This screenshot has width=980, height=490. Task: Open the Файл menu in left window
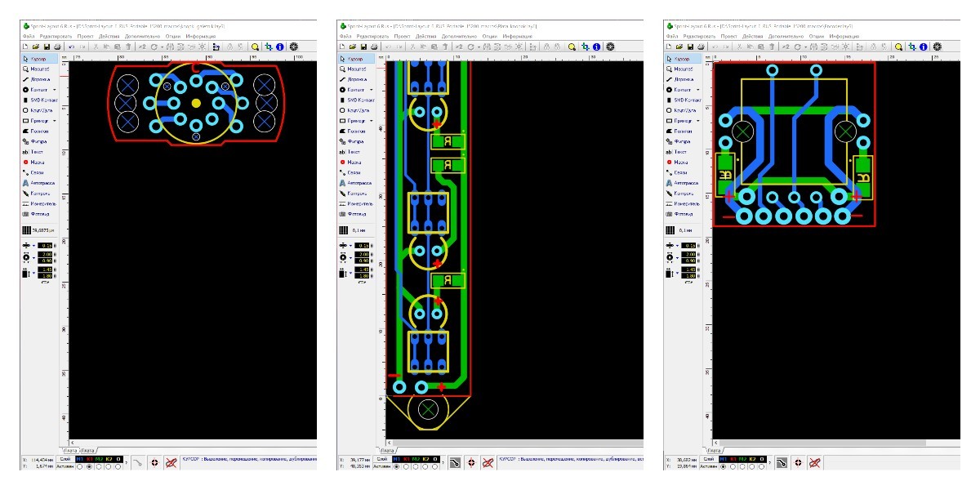29,37
